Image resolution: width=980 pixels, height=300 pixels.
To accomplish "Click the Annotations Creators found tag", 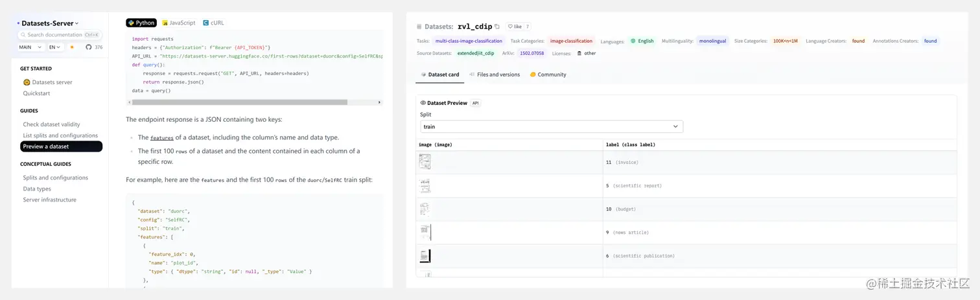I will [x=930, y=41].
